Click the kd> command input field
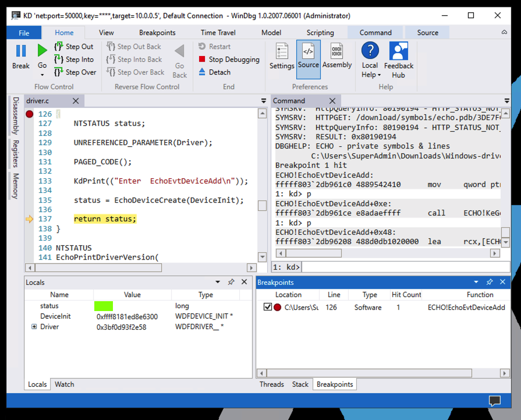The image size is (521, 420). coord(402,267)
